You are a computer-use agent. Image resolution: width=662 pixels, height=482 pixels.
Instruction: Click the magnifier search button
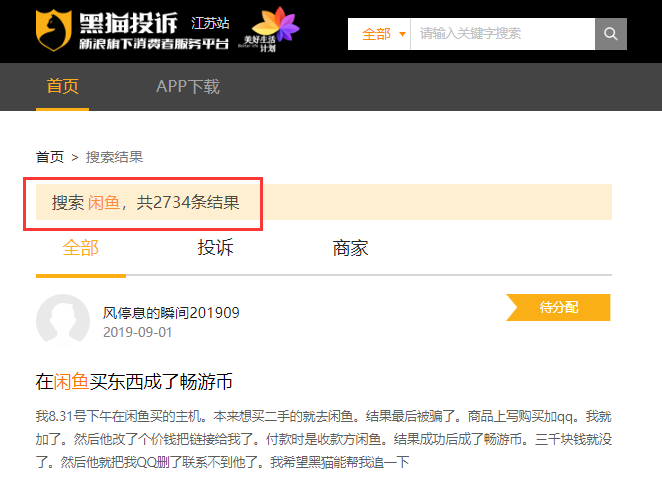(610, 34)
